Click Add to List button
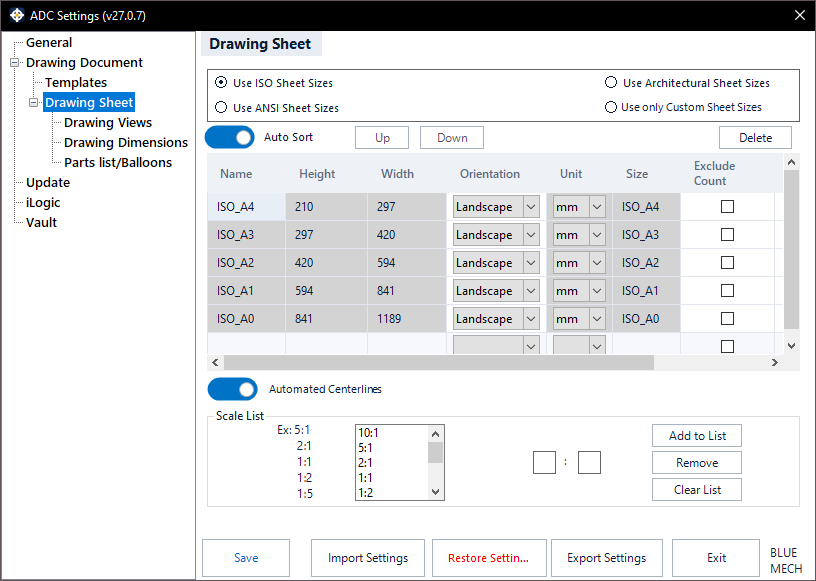Screen dimensions: 816x581 pyautogui.click(x=697, y=436)
